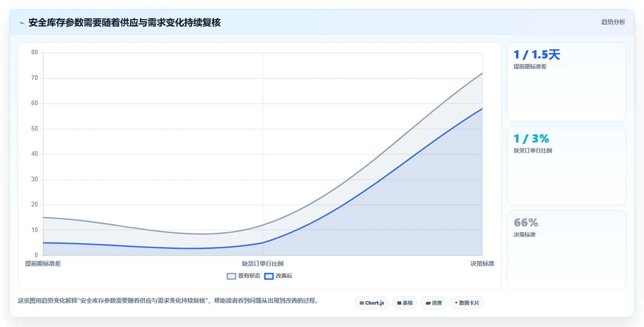
Task: Click the chart title 安全库存参数需要随着供应与需求变化持续复核
Action: [x=124, y=23]
